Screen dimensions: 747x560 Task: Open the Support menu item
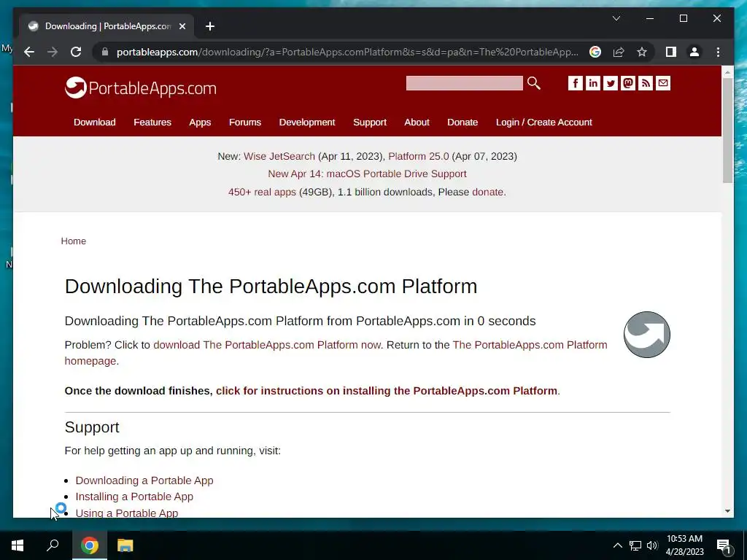[370, 122]
